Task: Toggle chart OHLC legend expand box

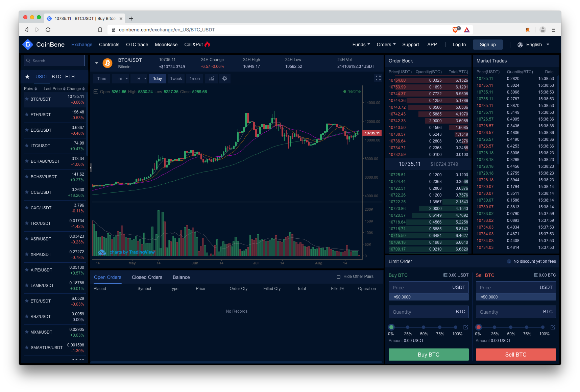Action: click(x=96, y=92)
